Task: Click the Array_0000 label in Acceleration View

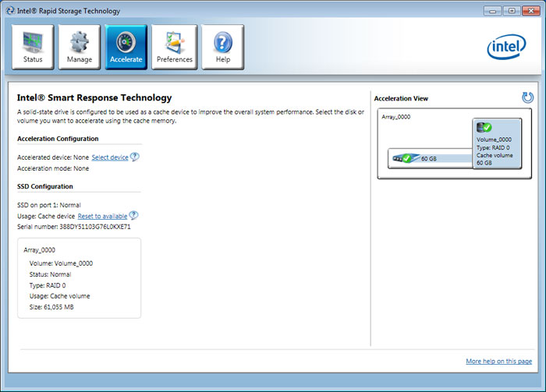Action: tap(396, 117)
